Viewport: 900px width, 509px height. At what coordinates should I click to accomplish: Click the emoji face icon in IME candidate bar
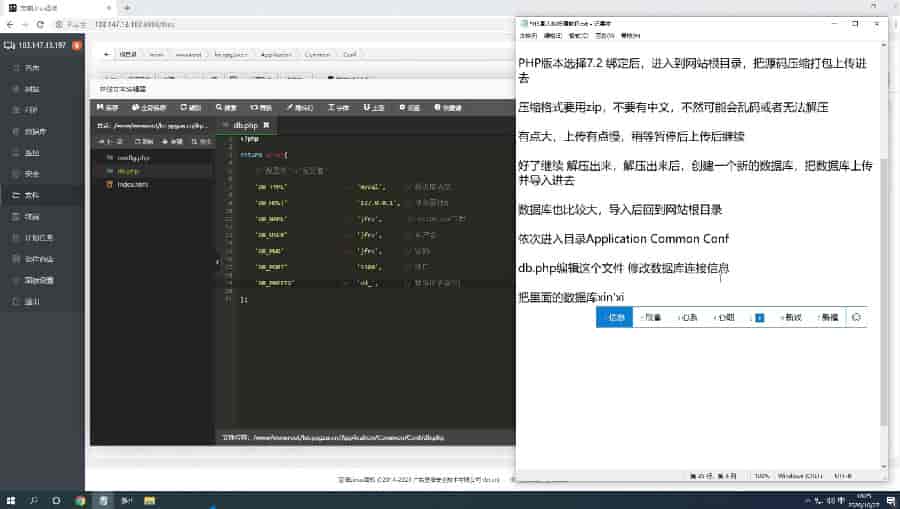(856, 317)
